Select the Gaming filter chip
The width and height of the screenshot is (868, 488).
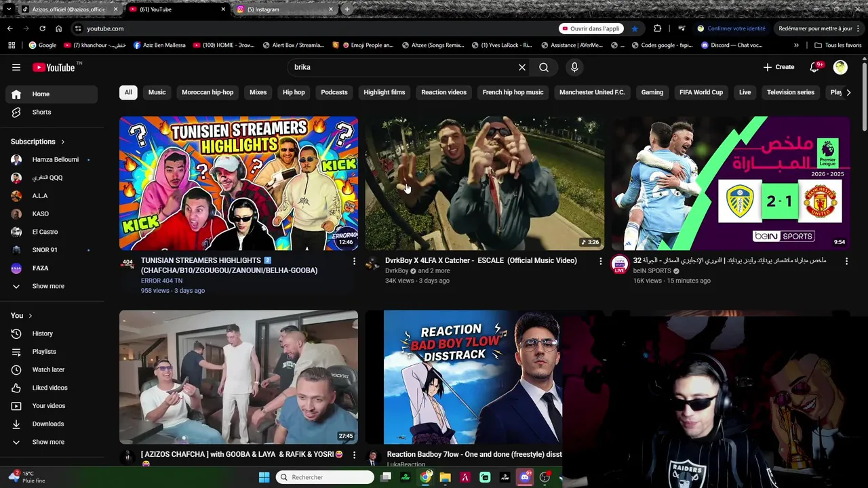(652, 92)
